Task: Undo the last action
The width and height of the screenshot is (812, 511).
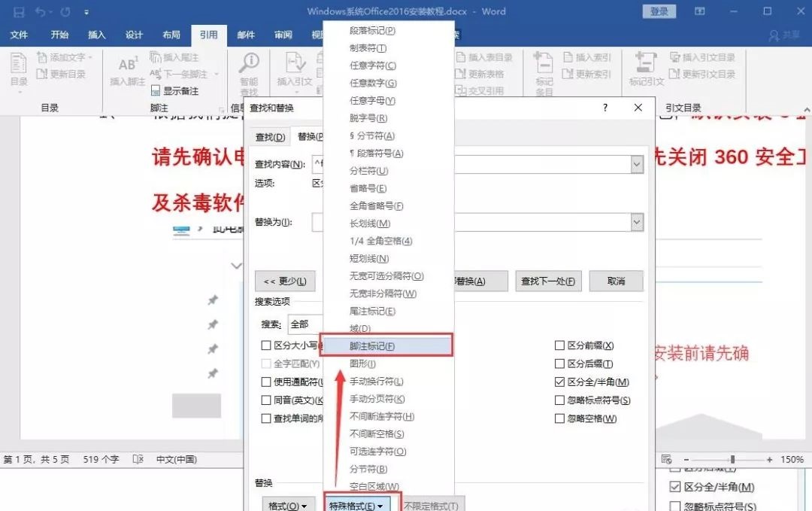Action: pos(41,11)
